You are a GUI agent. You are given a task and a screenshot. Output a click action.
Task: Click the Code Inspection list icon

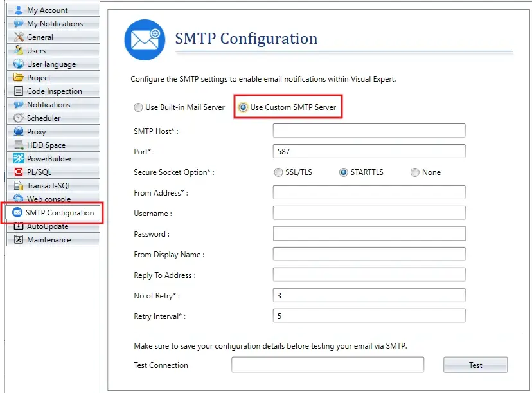coord(19,91)
